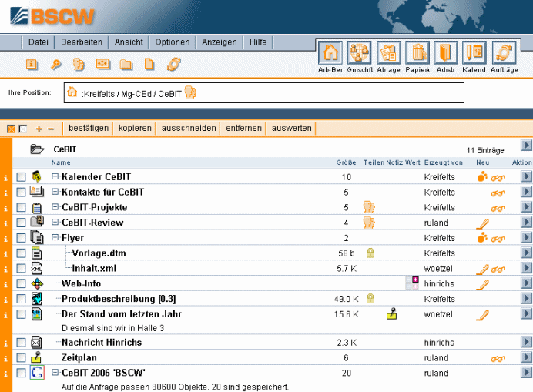Viewport: 533px width, 392px height.
Task: Open action menu arrow for CeBIT-Review
Action: click(526, 223)
